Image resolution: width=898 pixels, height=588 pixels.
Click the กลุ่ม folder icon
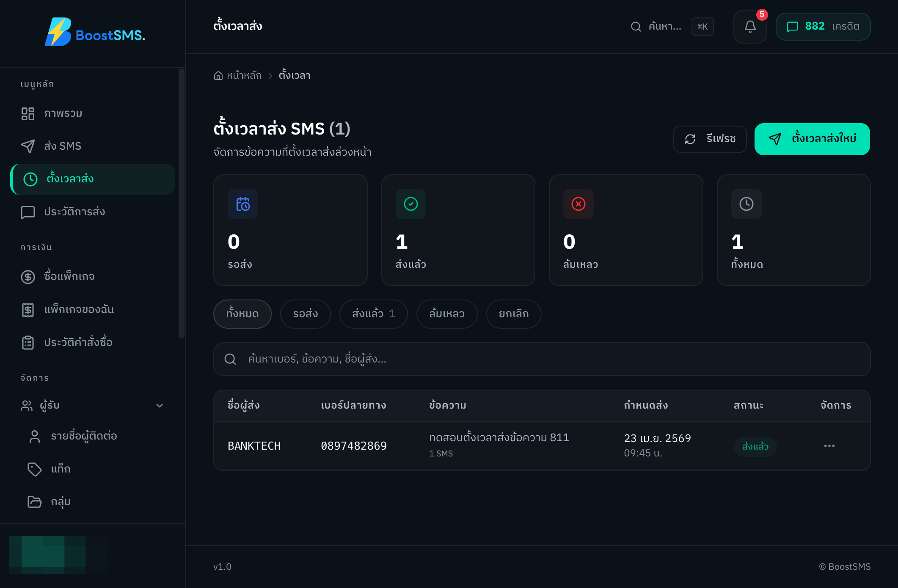point(35,502)
